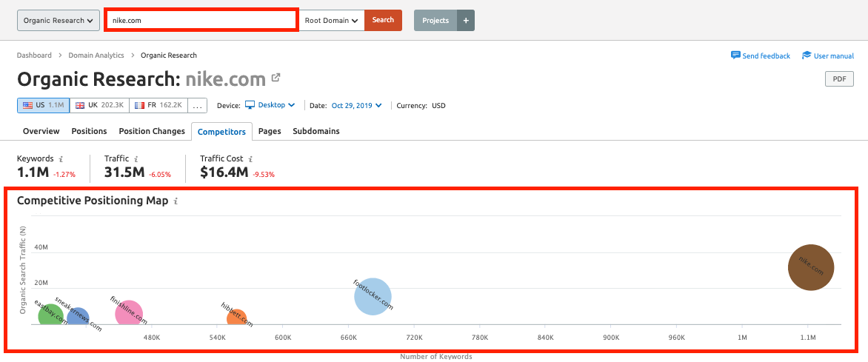Click the Currency: USD label
Image resolution: width=868 pixels, height=362 pixels.
[x=421, y=105]
